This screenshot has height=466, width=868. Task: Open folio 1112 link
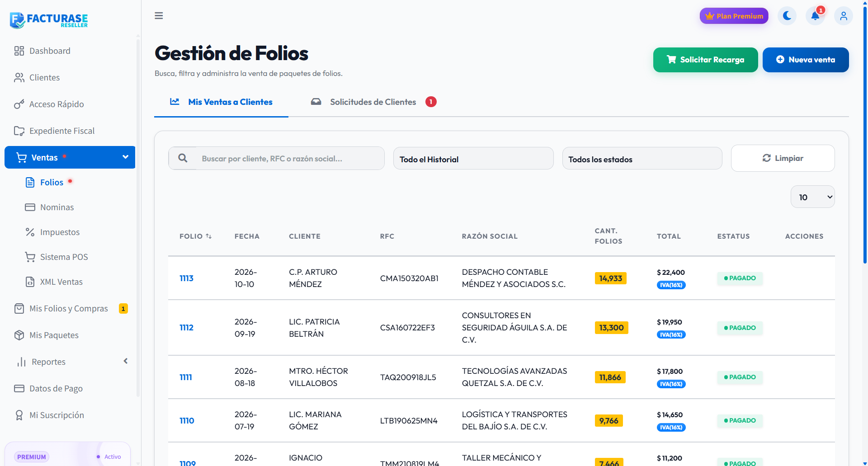[186, 328]
